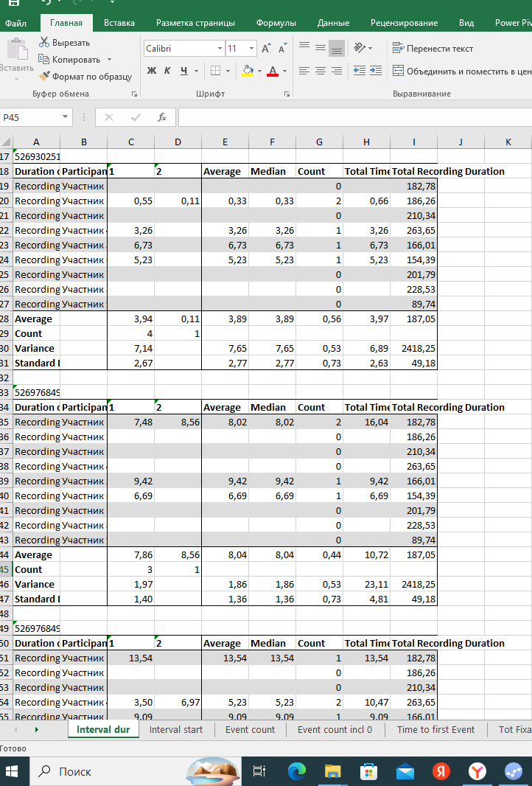Click the Paste (Вставить) clipboard icon
Screen dimensions: 532x786
(x=17, y=49)
